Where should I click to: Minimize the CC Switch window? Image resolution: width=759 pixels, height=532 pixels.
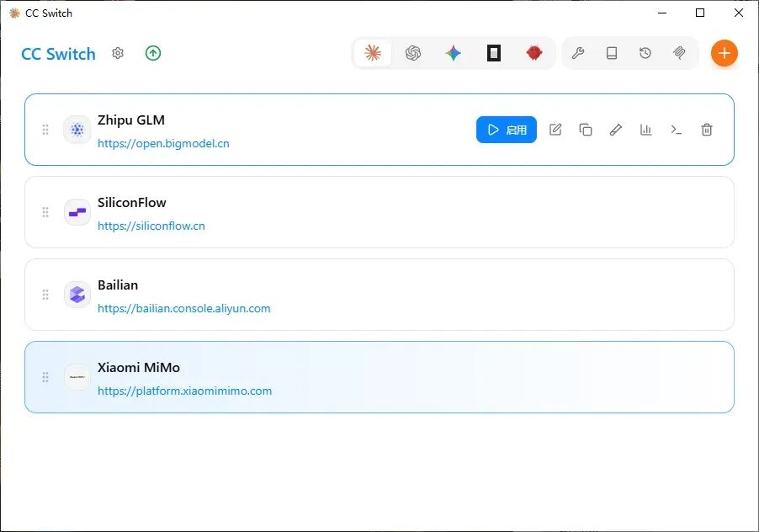click(x=662, y=13)
